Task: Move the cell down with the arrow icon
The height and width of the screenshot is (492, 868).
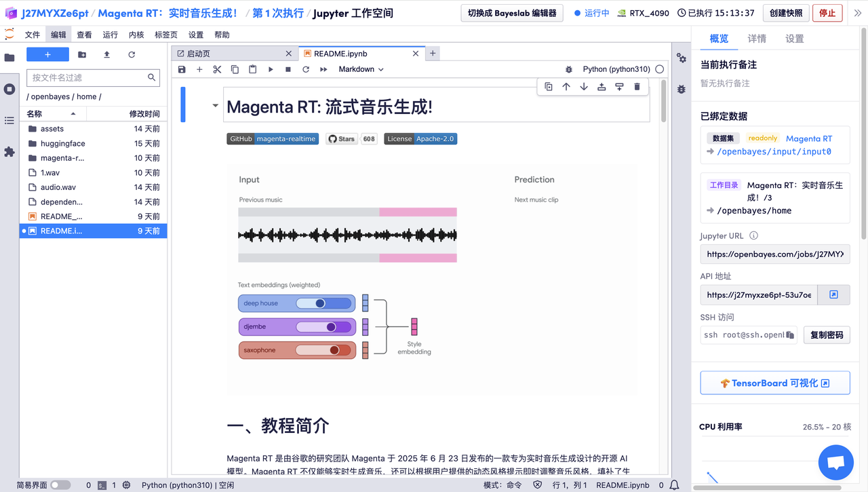Action: [584, 87]
